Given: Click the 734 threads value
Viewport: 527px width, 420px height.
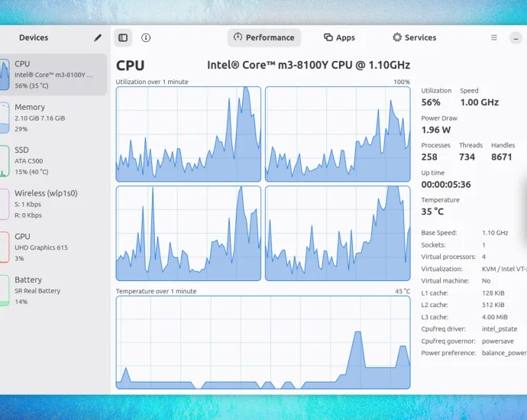Looking at the screenshot, I should click(467, 157).
